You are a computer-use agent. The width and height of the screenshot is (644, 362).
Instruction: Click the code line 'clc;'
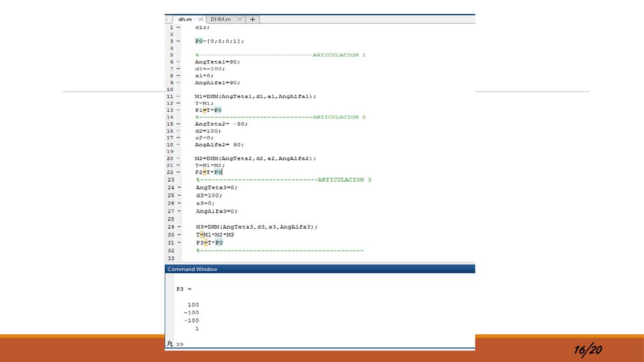202,28
